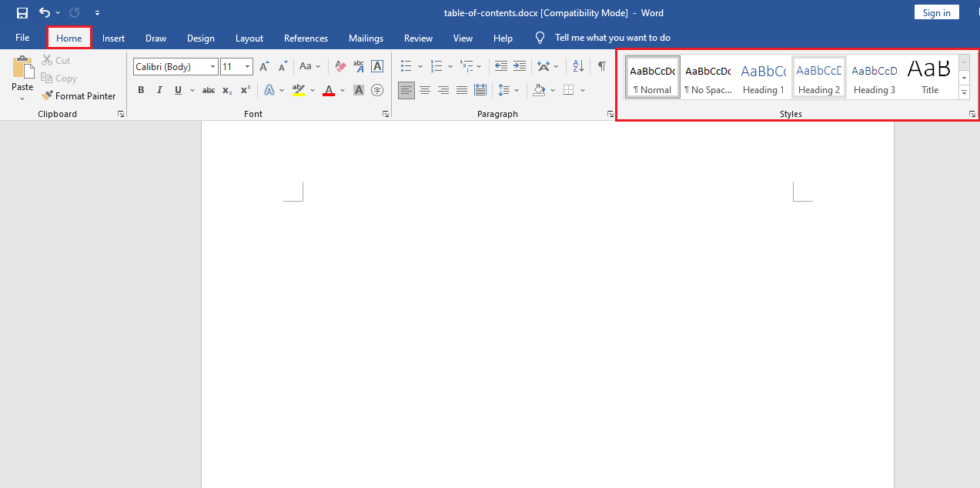Toggle Superscript formatting
Viewport: 980px width, 488px height.
coord(246,90)
